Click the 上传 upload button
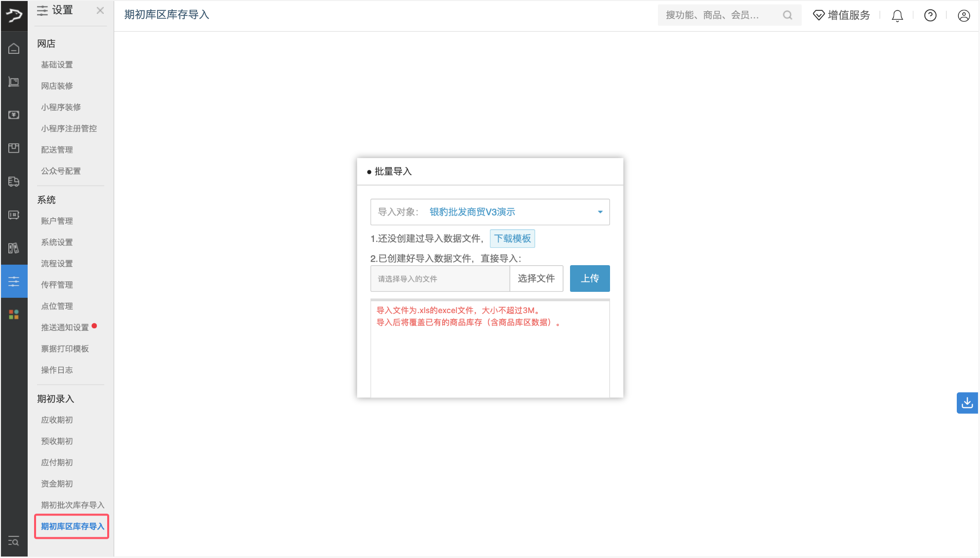The image size is (980, 558). coord(590,279)
